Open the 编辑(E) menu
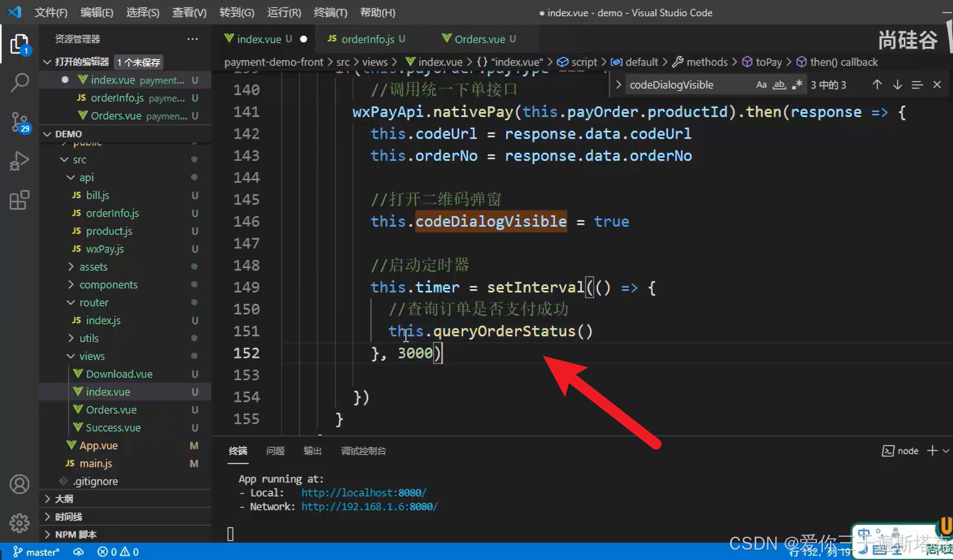Image resolution: width=953 pixels, height=560 pixels. pos(96,12)
